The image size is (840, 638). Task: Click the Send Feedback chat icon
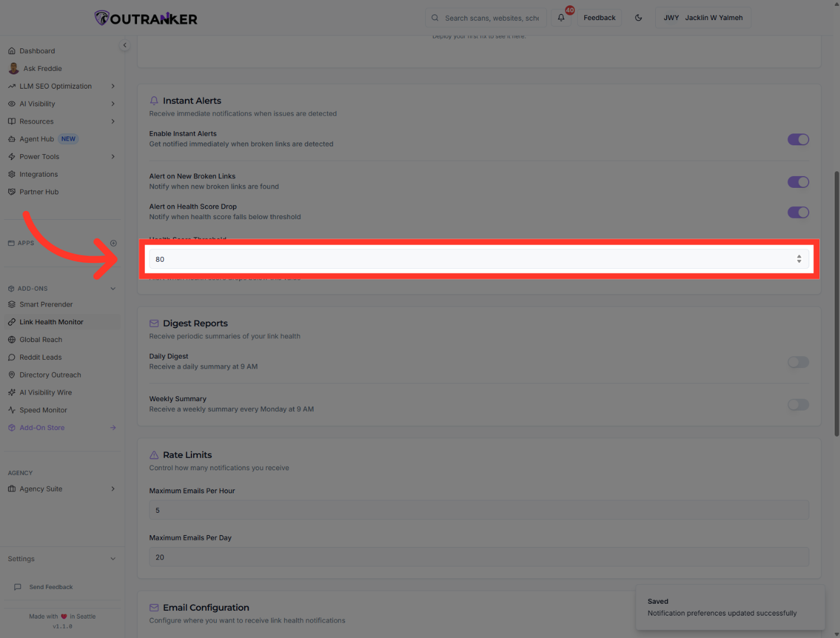(18, 587)
